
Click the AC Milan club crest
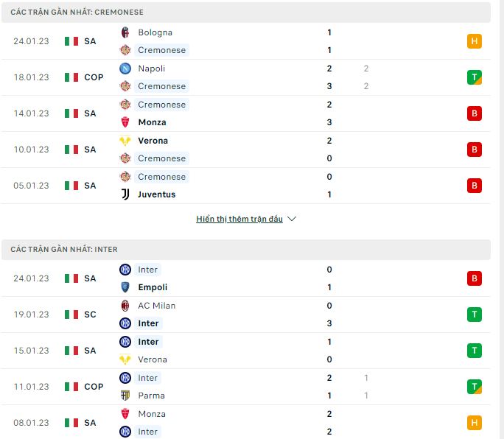coord(125,305)
